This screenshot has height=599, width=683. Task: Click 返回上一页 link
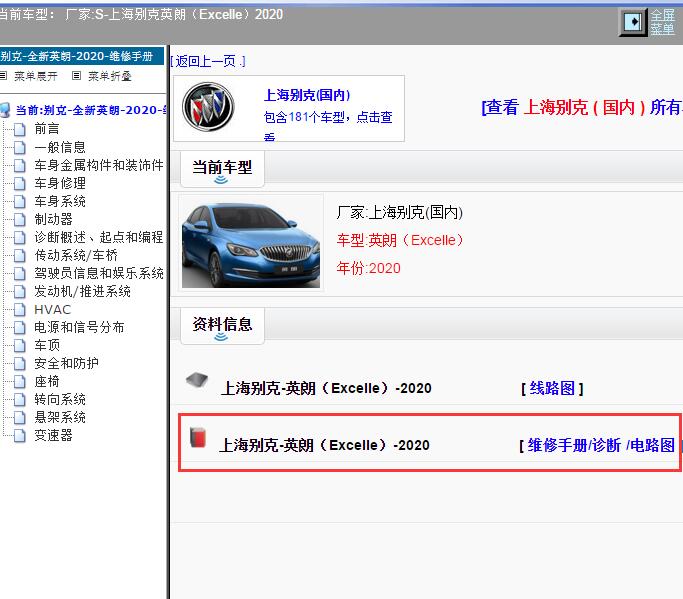208,61
